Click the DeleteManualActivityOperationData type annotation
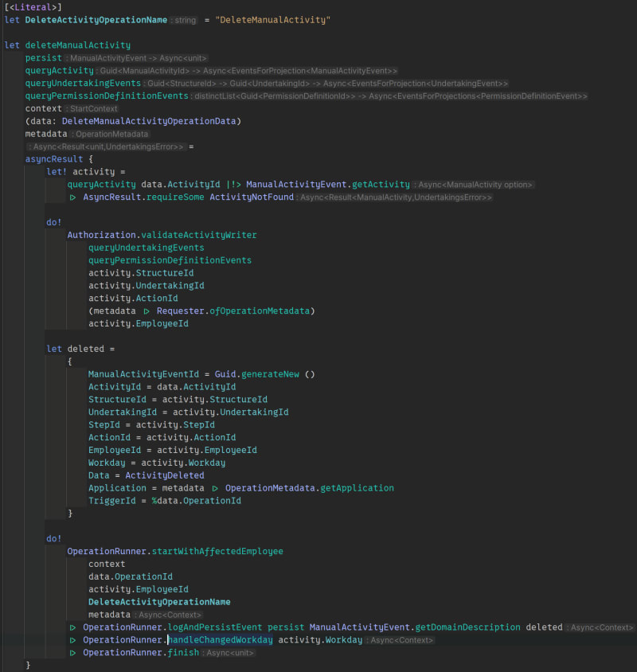 [x=149, y=121]
